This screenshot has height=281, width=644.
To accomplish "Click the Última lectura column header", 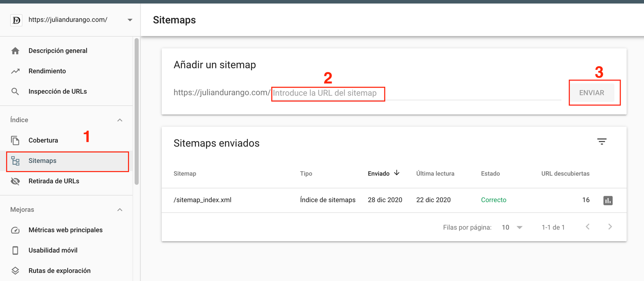I will pos(435,174).
